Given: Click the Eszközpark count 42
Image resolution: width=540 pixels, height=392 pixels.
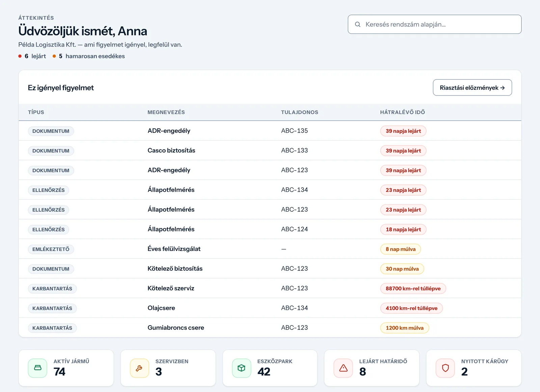Looking at the screenshot, I should click(x=264, y=372).
